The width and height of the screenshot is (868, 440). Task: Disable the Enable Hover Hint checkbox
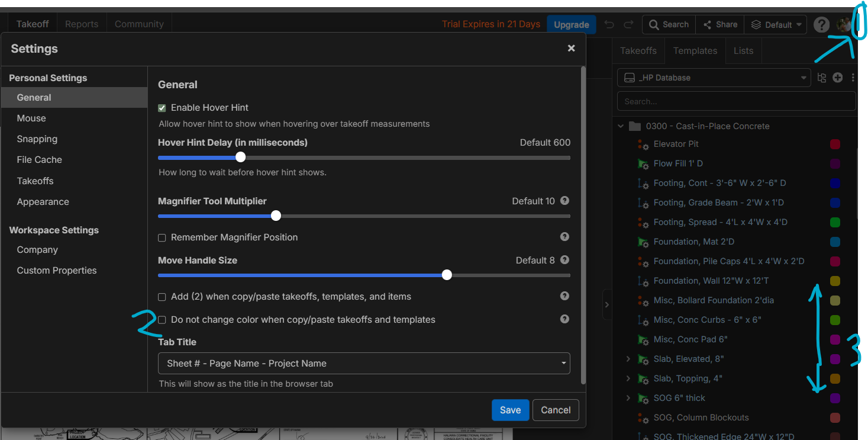[162, 108]
